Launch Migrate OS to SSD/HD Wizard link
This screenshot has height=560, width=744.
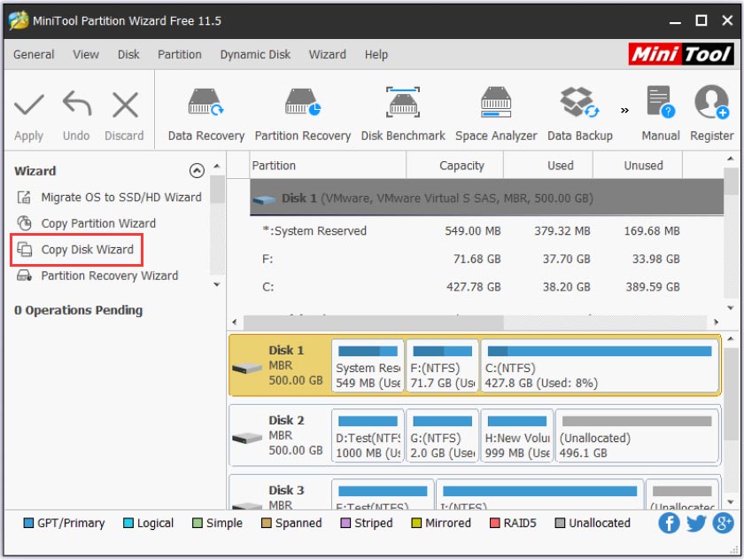click(121, 197)
